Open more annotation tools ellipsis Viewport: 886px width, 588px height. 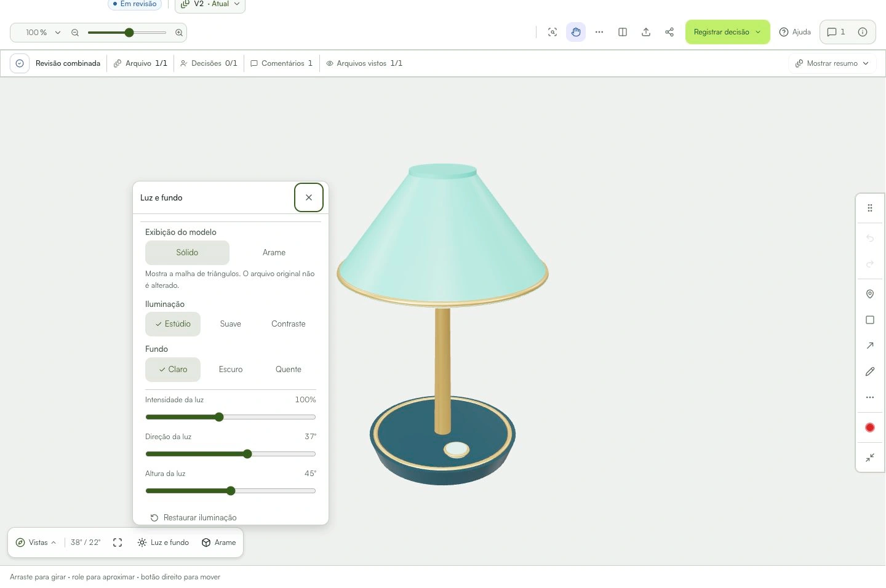(x=870, y=397)
